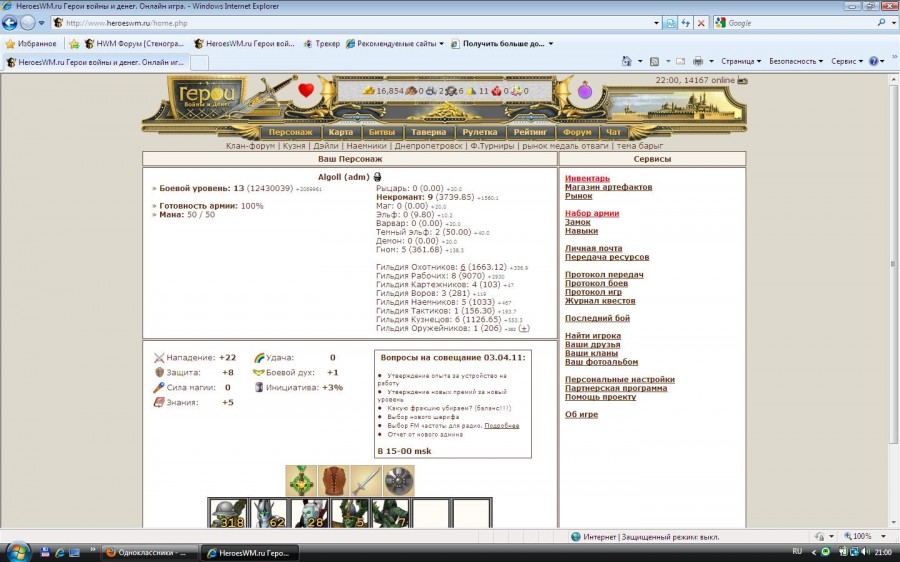
Task: Expand the address bar history dropdown arrow
Action: coord(656,23)
